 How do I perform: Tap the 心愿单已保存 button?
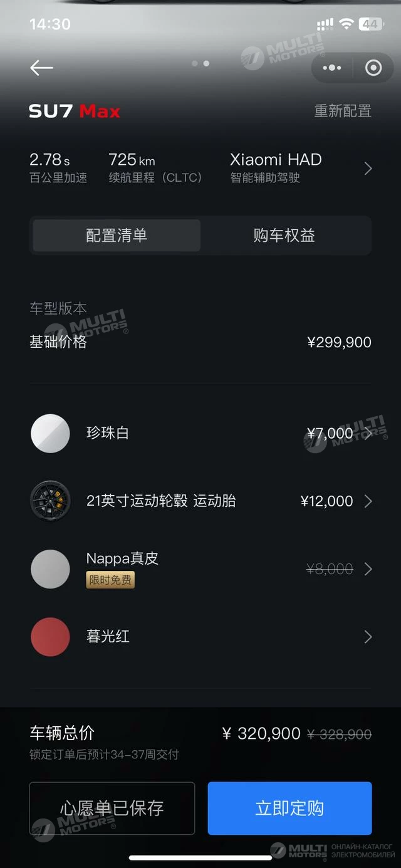point(112,808)
